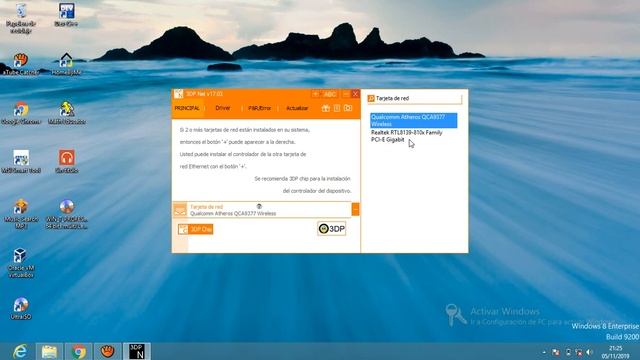Open the Music Search MP3 desktop icon
The image size is (640, 360).
click(x=20, y=213)
